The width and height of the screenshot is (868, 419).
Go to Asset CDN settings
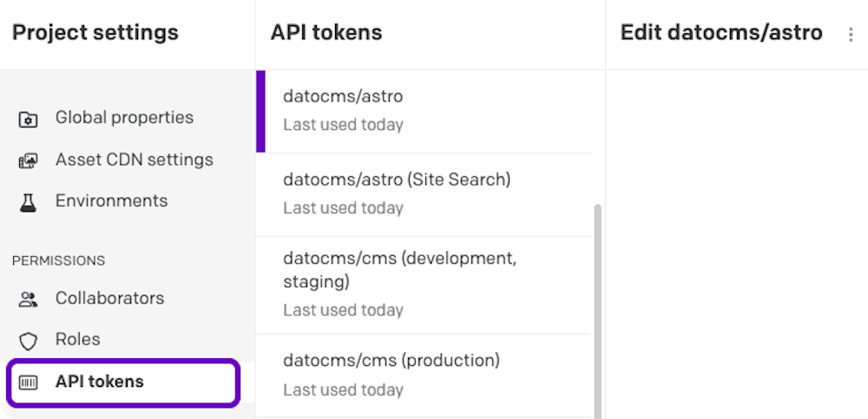134,160
